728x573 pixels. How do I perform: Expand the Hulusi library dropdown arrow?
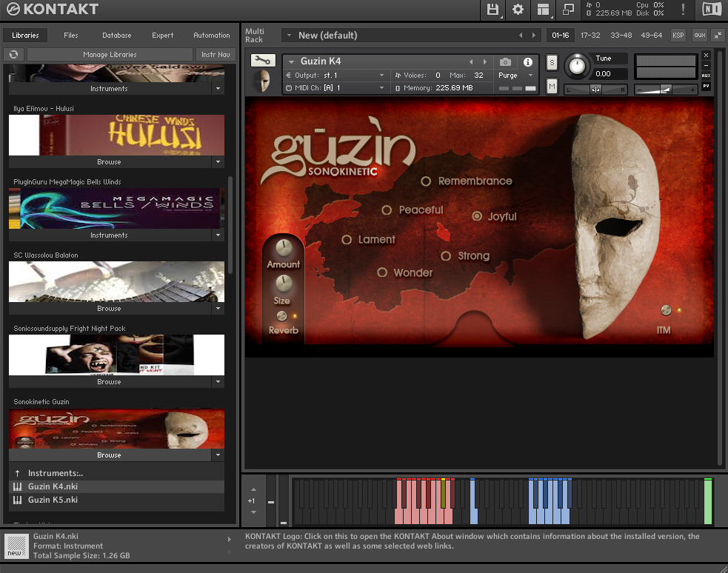(x=218, y=162)
